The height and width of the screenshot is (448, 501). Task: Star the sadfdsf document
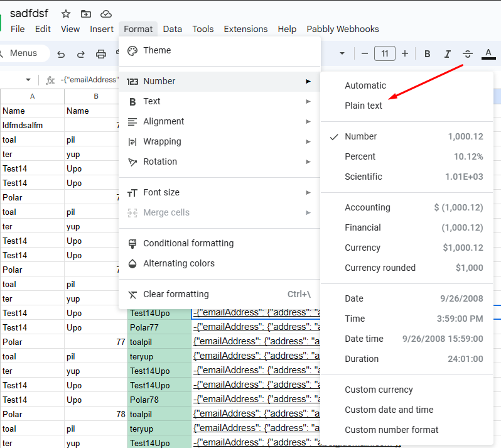(66, 14)
